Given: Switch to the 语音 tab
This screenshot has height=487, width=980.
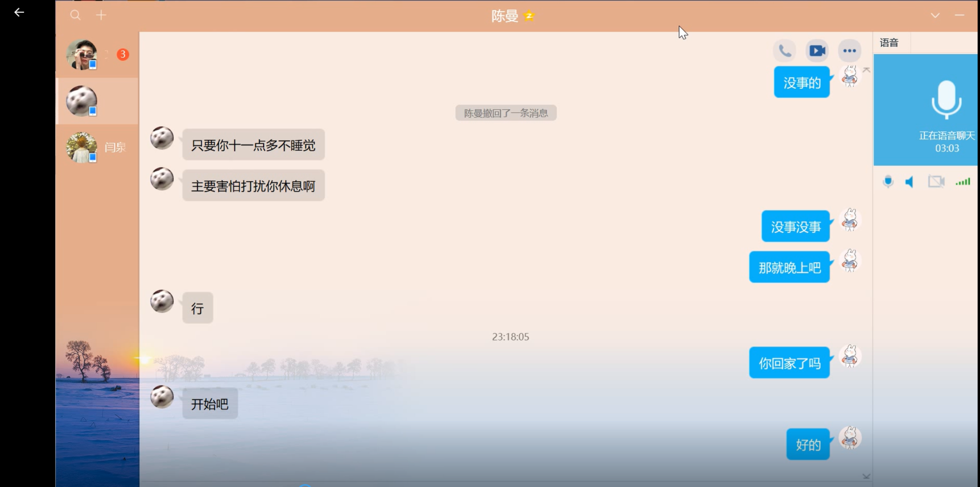Looking at the screenshot, I should pos(889,43).
